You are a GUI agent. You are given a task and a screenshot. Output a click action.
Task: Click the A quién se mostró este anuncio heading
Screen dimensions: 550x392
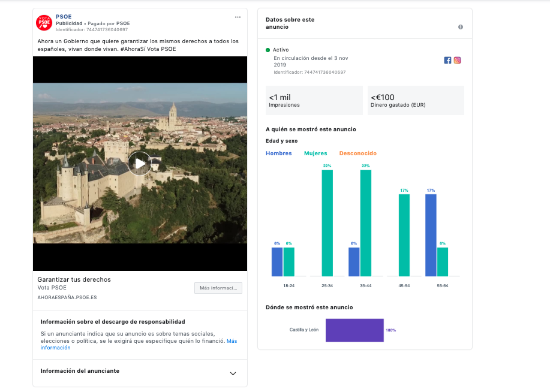tap(311, 129)
